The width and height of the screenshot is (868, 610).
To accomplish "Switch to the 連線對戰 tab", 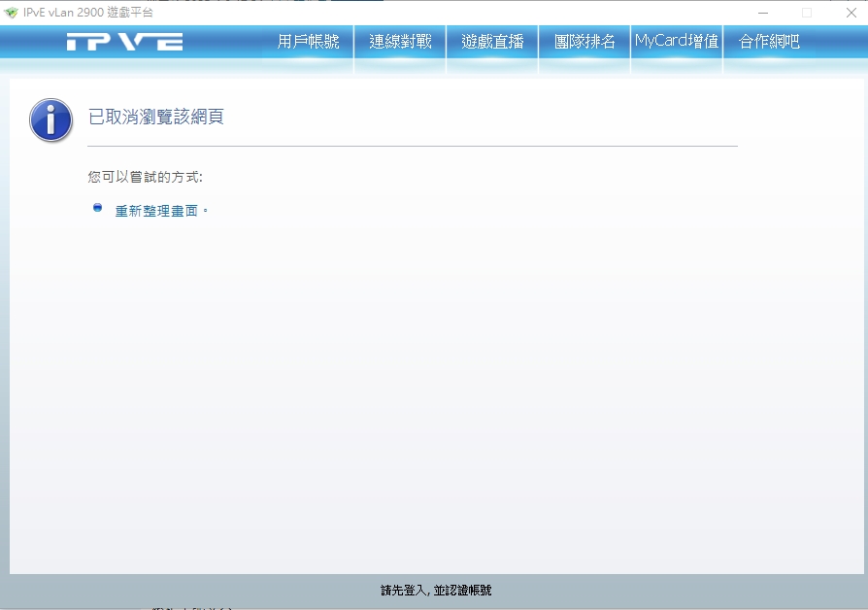I will pyautogui.click(x=400, y=42).
